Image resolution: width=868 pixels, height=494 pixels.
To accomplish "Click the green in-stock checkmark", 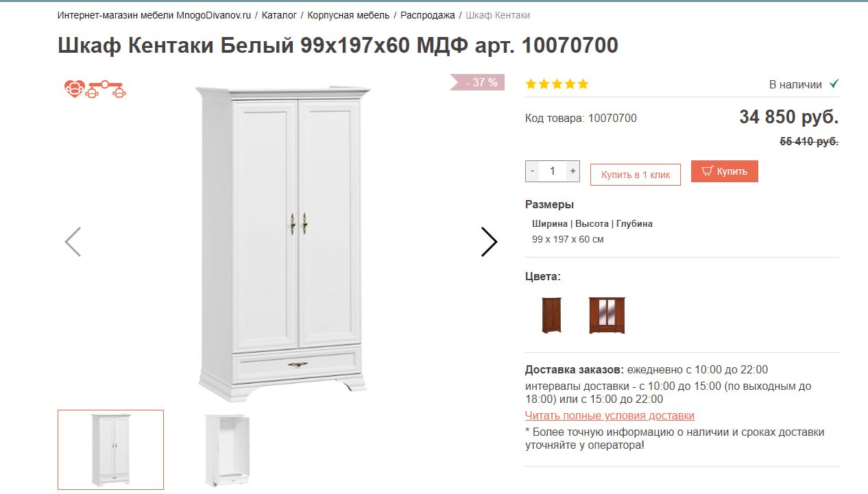I will tap(834, 84).
